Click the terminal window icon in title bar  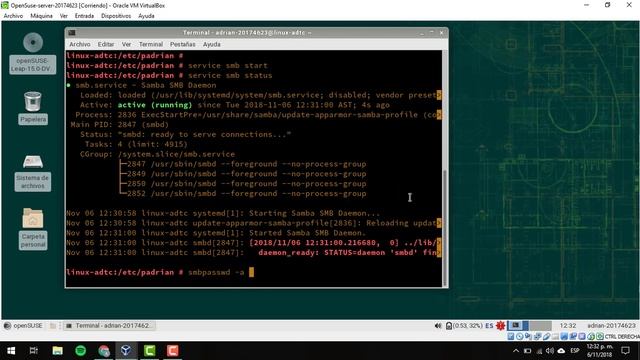point(72,33)
